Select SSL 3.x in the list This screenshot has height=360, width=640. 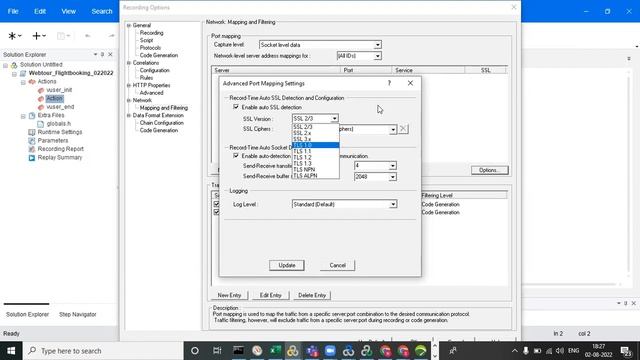[x=316, y=139]
